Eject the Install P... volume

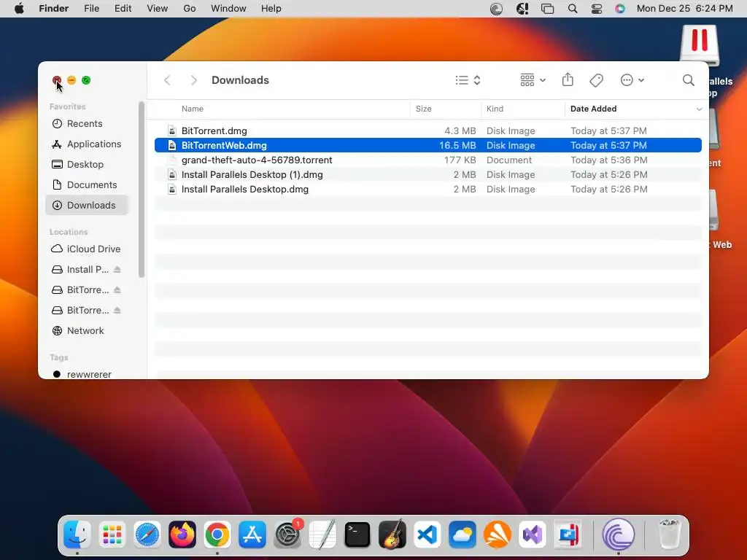pos(117,270)
